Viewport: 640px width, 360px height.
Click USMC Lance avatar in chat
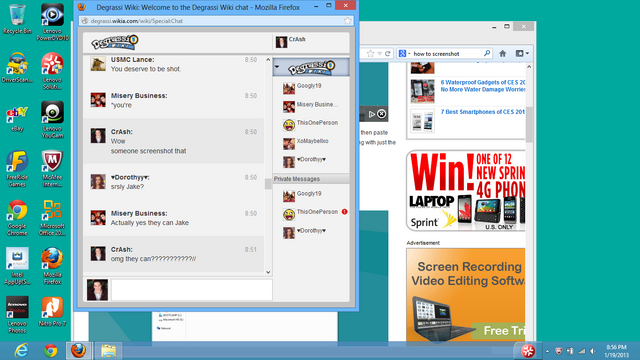(98, 64)
